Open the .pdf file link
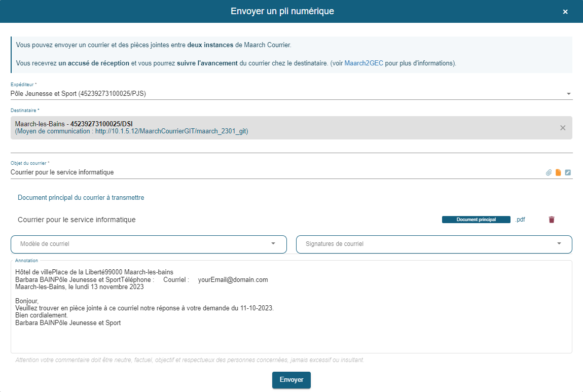The height and width of the screenshot is (392, 583). click(x=520, y=220)
